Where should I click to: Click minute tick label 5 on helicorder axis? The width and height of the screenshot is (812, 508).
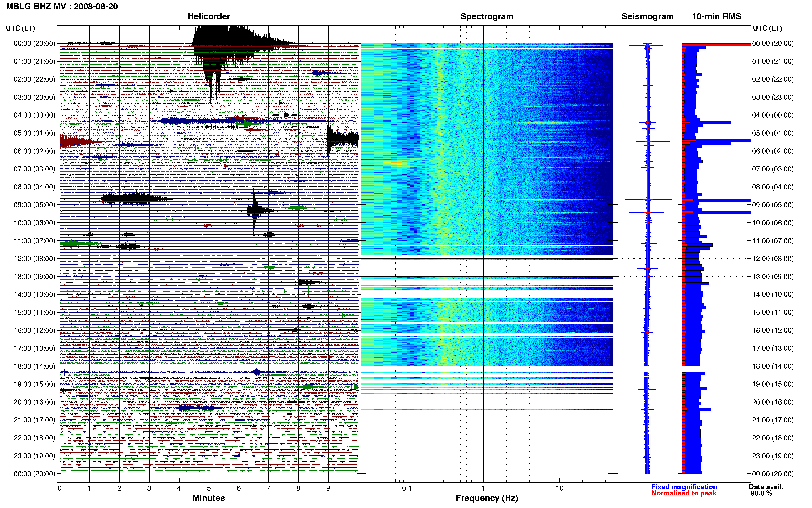209,488
